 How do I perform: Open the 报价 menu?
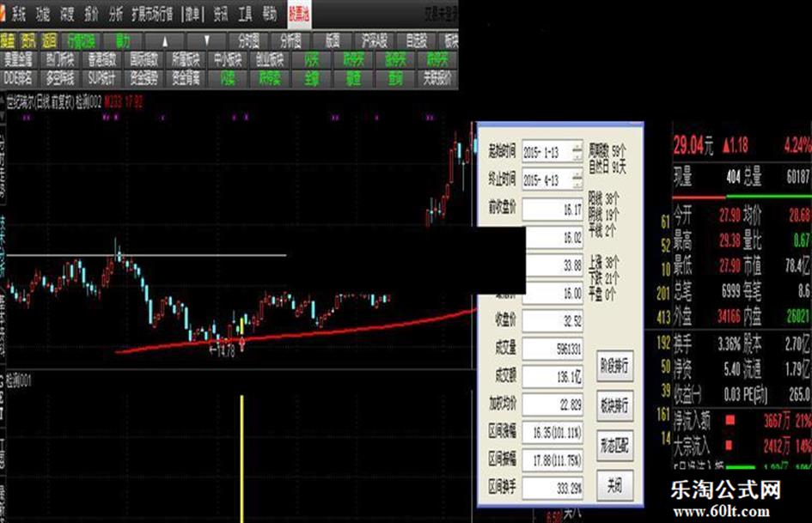(x=92, y=14)
